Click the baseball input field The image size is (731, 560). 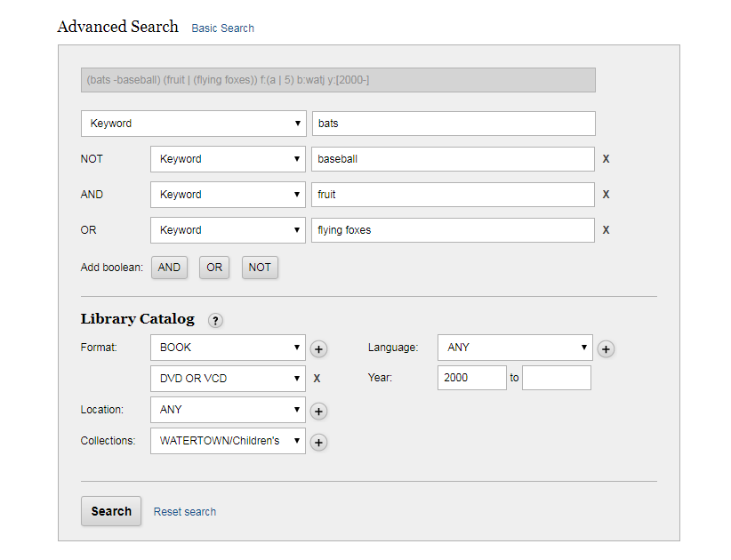(x=454, y=159)
